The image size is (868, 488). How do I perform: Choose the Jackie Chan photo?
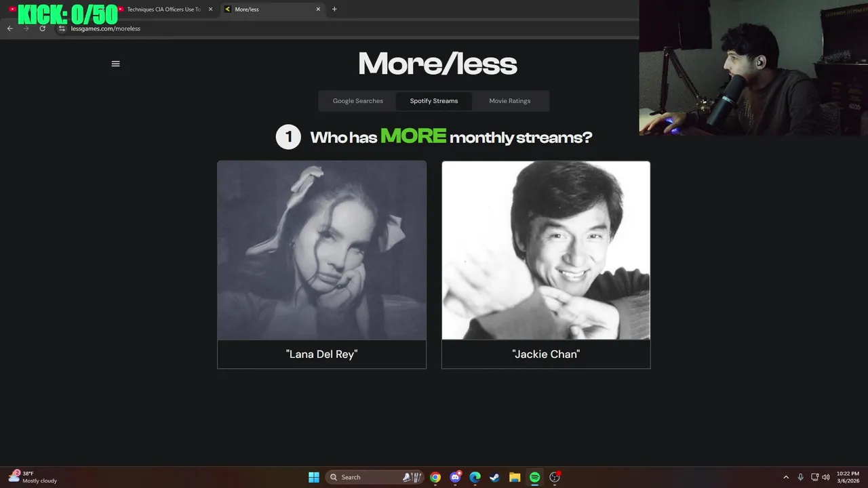click(546, 250)
